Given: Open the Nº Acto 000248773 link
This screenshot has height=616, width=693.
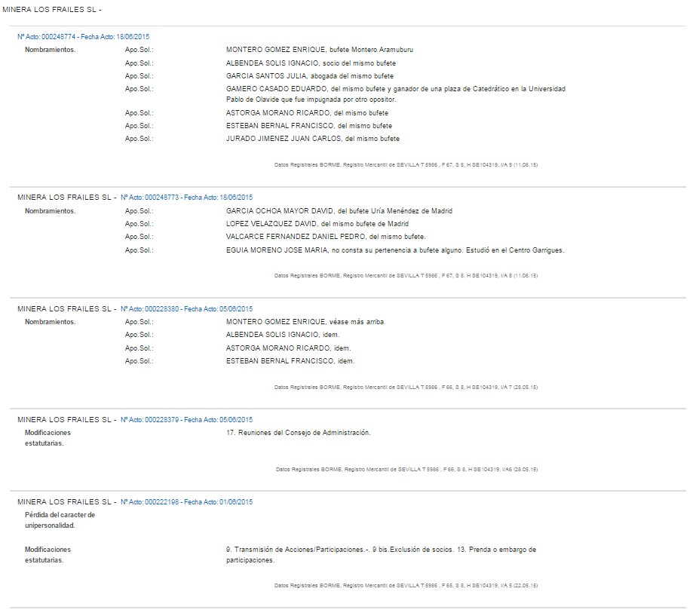Looking at the screenshot, I should click(x=186, y=198).
